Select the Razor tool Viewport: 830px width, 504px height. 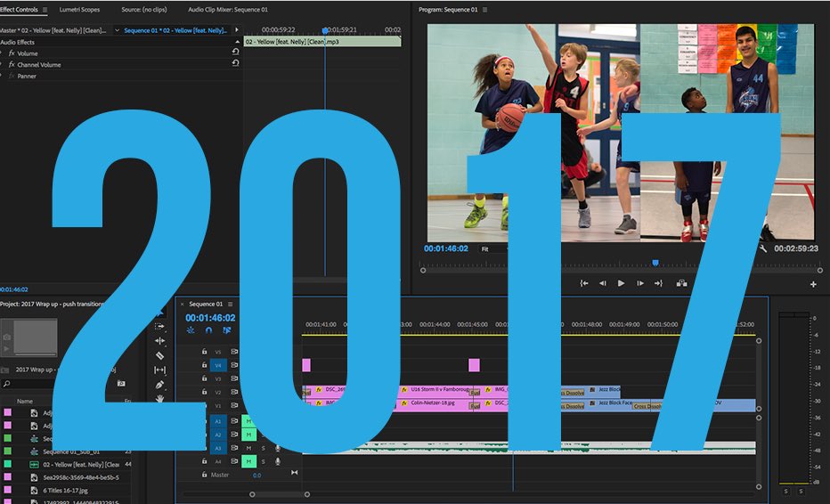click(x=160, y=356)
